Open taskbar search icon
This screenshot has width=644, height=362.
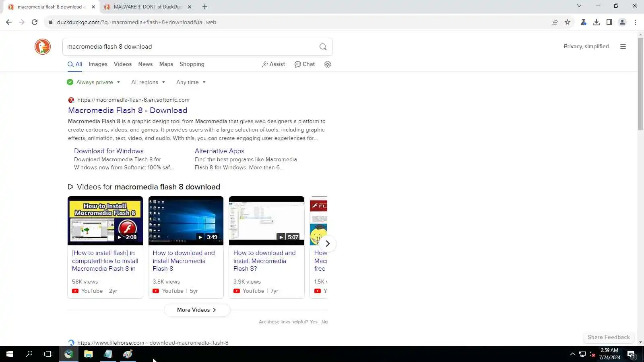point(29,354)
